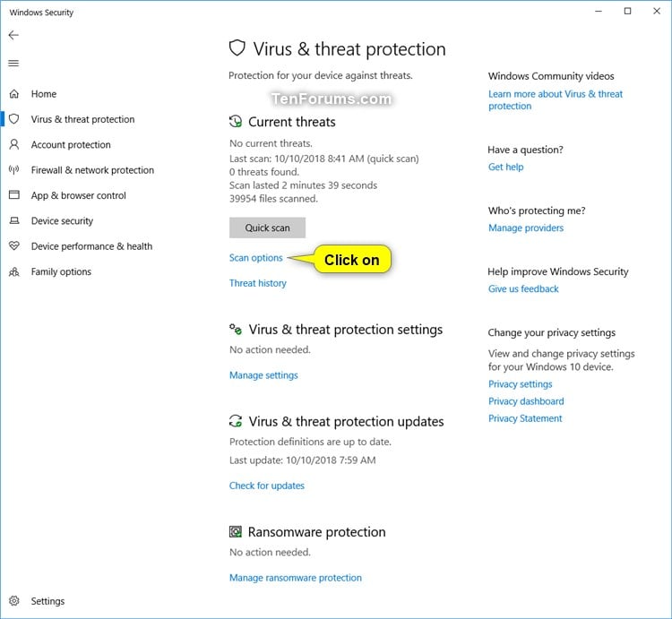Open Manage ransomware protection

click(x=296, y=578)
